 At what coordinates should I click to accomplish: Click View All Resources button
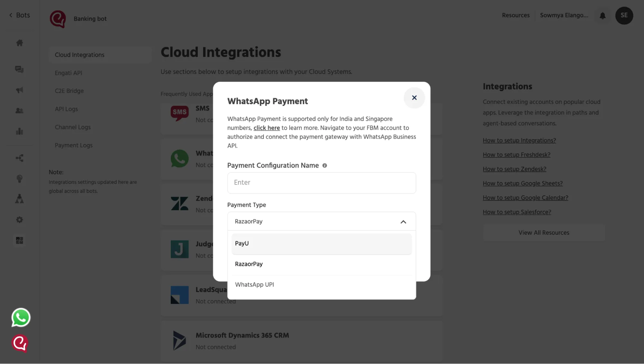544,233
